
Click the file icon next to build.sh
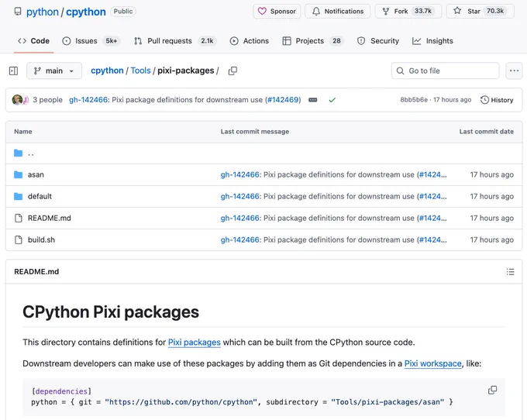point(19,240)
